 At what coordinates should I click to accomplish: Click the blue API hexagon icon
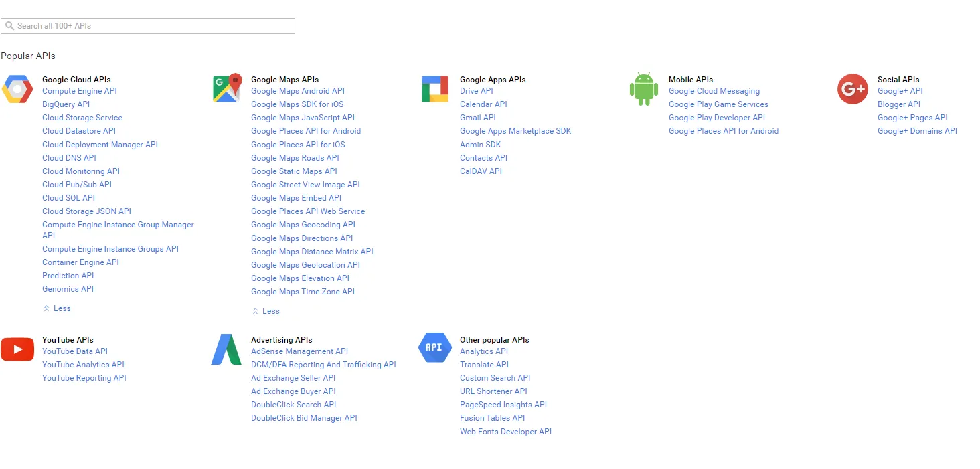(x=434, y=348)
